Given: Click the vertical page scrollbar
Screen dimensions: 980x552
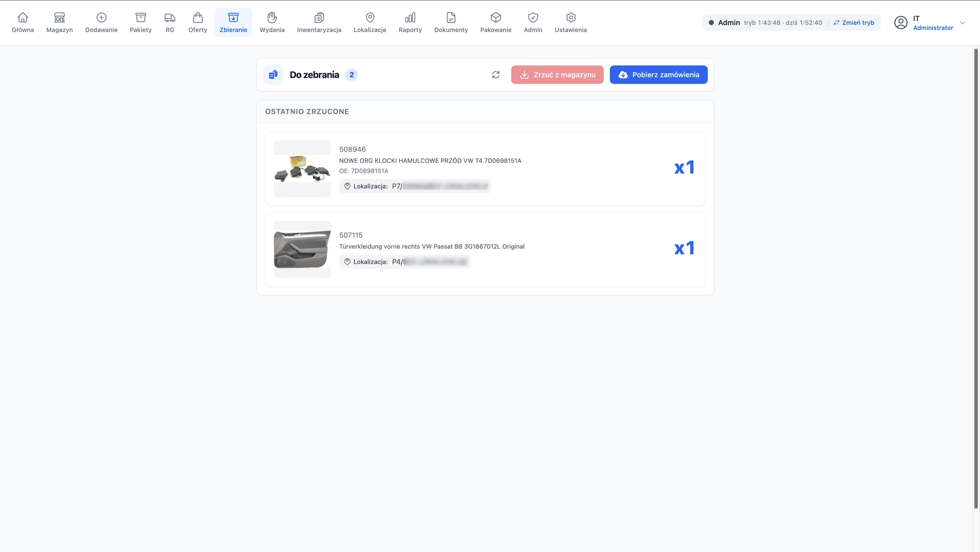Looking at the screenshot, I should pyautogui.click(x=976, y=279).
